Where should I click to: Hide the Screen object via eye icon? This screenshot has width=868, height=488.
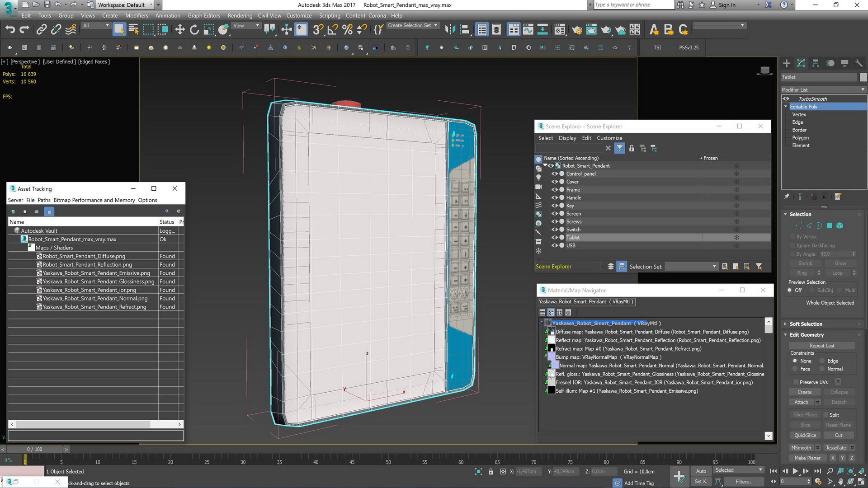click(x=555, y=214)
